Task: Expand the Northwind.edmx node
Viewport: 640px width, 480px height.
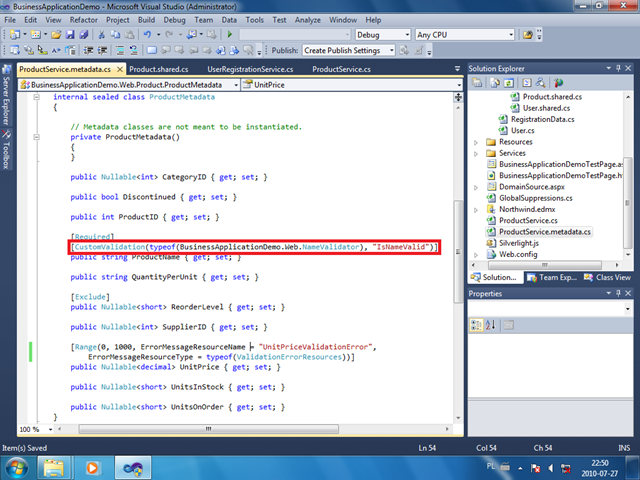Action: tap(476, 210)
